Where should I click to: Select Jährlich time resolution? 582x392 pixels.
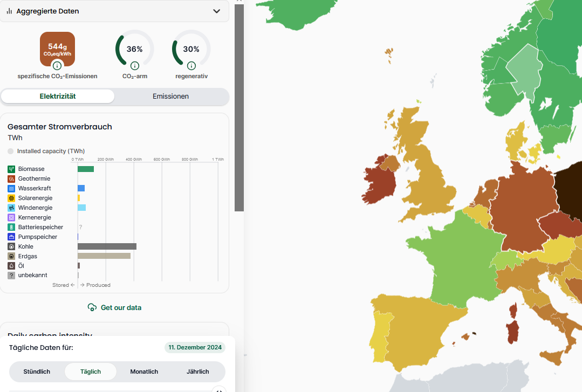click(198, 372)
